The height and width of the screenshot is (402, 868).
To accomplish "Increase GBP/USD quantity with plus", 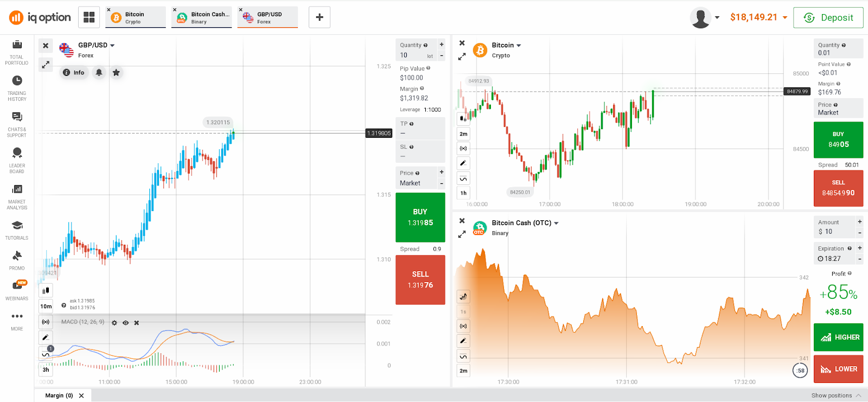I will (x=442, y=44).
